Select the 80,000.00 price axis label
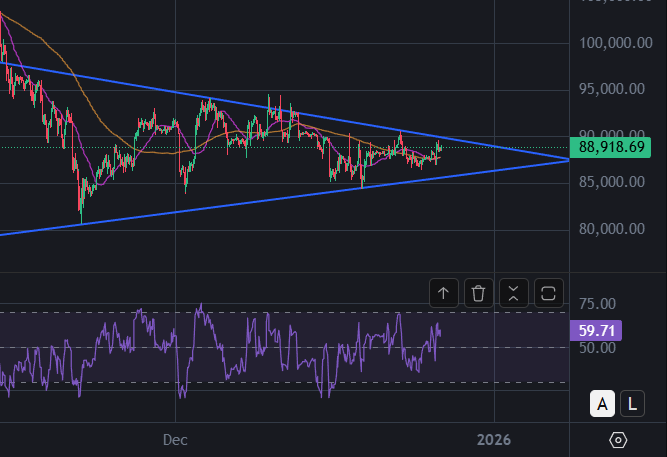Image resolution: width=667 pixels, height=457 pixels. [x=612, y=229]
